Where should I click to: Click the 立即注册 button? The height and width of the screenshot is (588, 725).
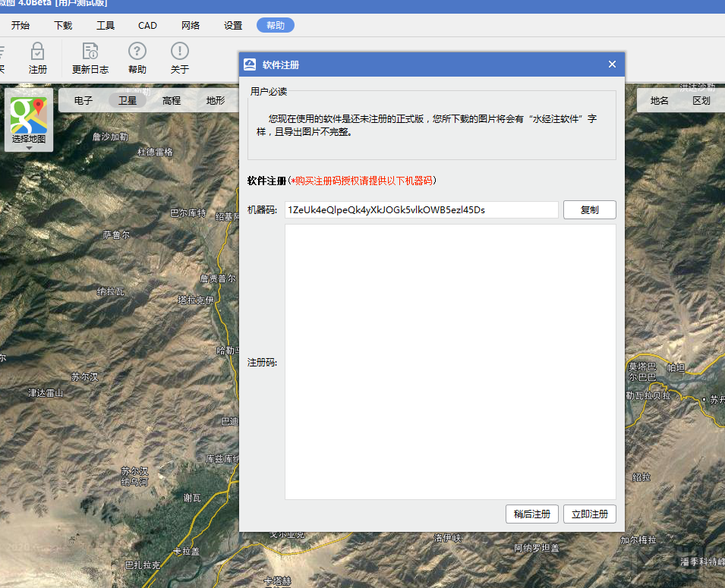click(590, 514)
